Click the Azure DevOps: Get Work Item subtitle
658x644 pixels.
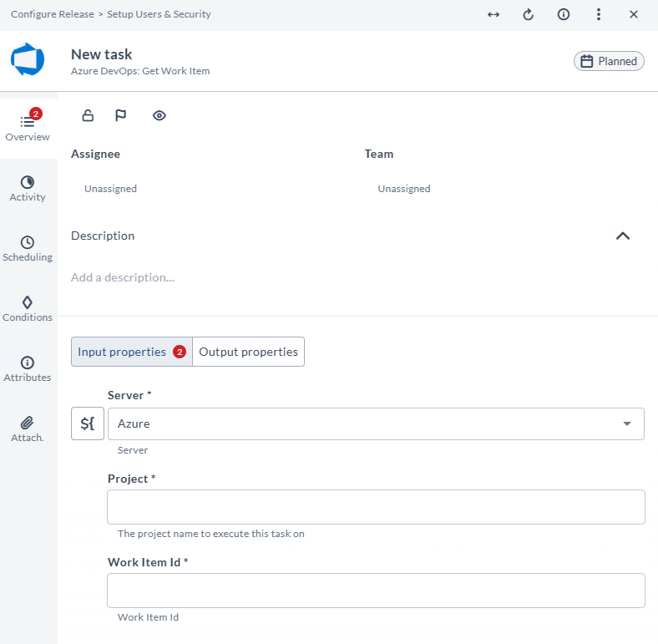coord(140,71)
